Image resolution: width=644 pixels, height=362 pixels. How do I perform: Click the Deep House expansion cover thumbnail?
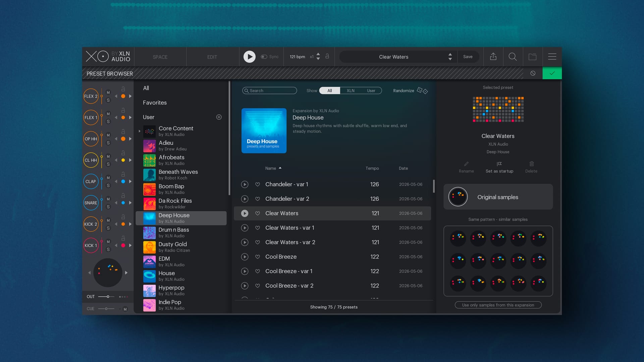[264, 131]
